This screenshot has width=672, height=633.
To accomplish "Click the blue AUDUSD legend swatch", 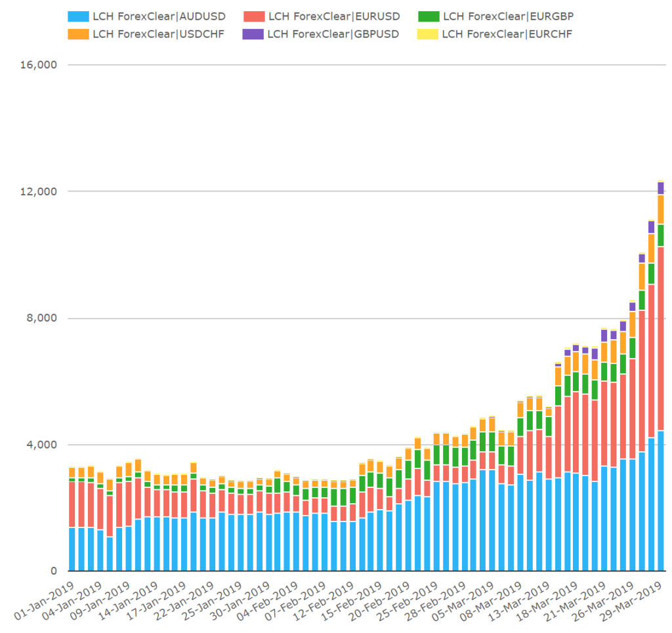I will (79, 16).
